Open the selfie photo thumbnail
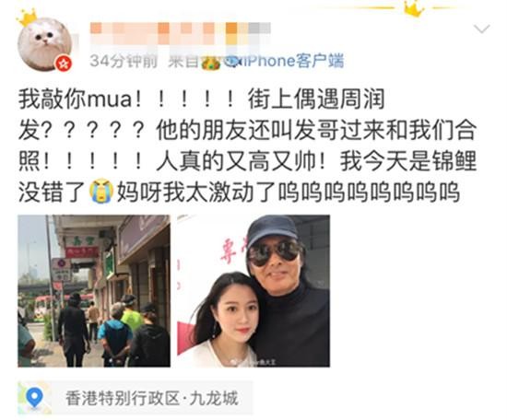Image resolution: width=507 pixels, height=420 pixels. click(x=253, y=291)
